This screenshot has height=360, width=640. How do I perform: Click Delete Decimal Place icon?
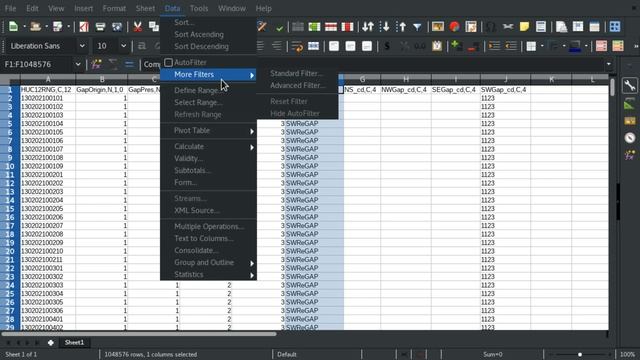[x=473, y=46]
